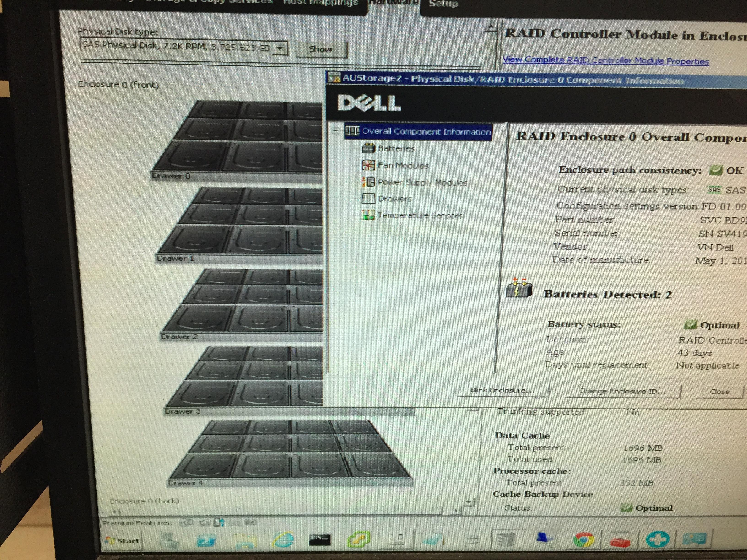
Task: Collapse Overall Component Information tree node
Action: click(x=335, y=131)
